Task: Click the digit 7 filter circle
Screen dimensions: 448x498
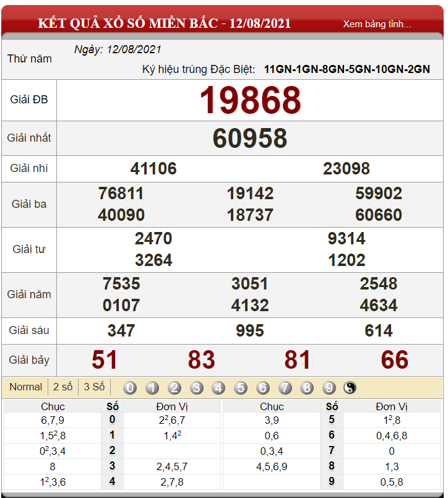Action: (x=285, y=388)
